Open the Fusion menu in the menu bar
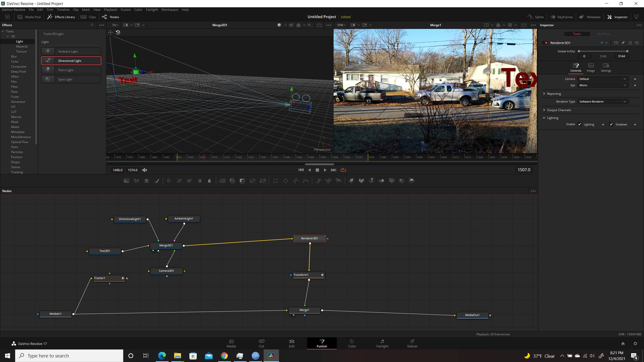Screen dimensions: 644x362 point(126,10)
